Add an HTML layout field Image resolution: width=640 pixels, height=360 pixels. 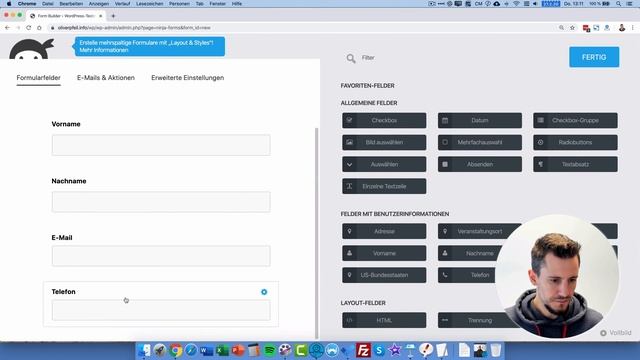384,320
